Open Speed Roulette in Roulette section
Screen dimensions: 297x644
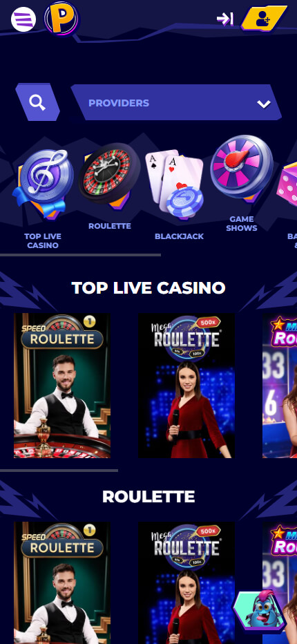coord(62,583)
